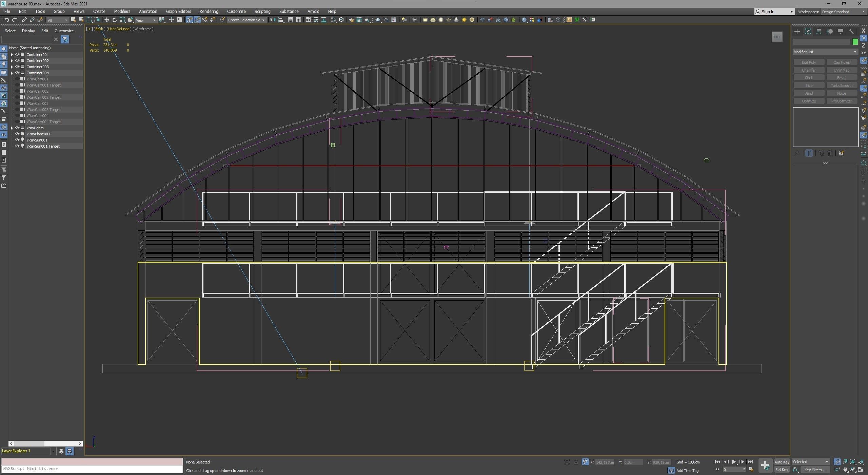Go to animation start frame
The image size is (868, 475).
(x=717, y=462)
